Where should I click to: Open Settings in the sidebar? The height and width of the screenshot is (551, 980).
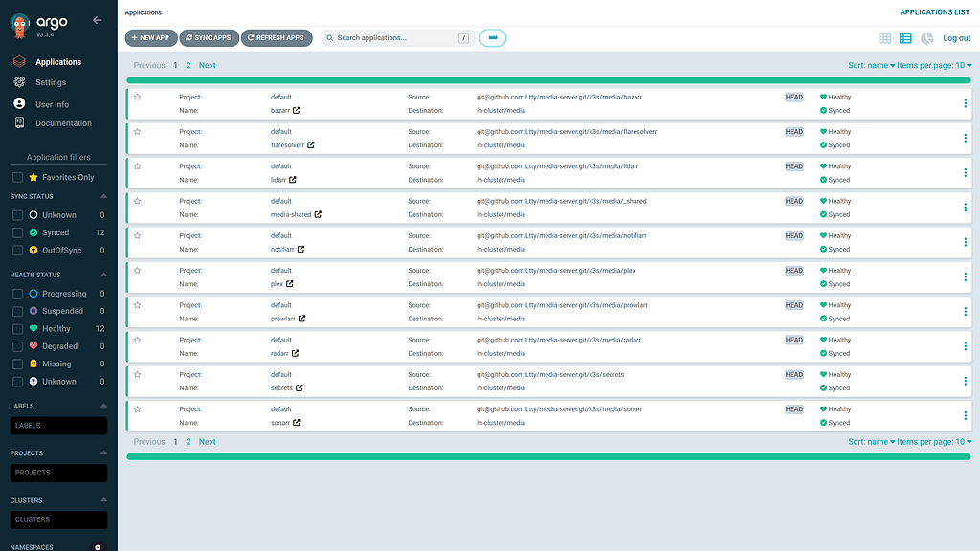(x=51, y=82)
